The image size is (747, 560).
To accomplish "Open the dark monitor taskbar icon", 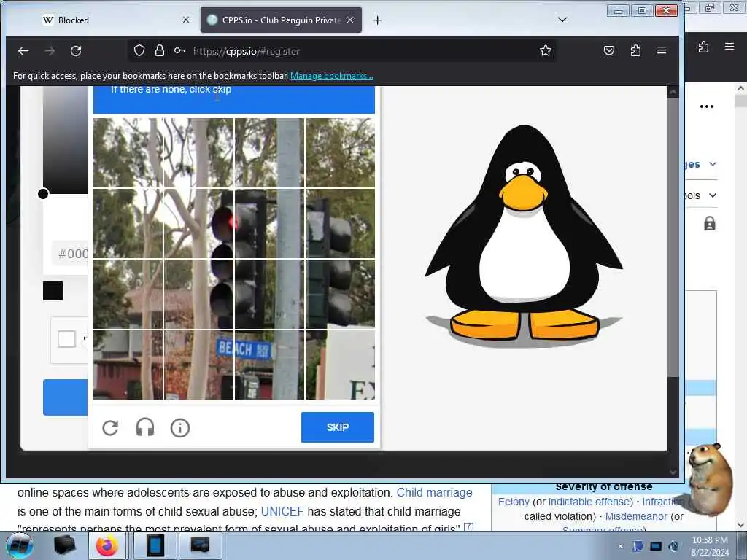I will coord(200,545).
